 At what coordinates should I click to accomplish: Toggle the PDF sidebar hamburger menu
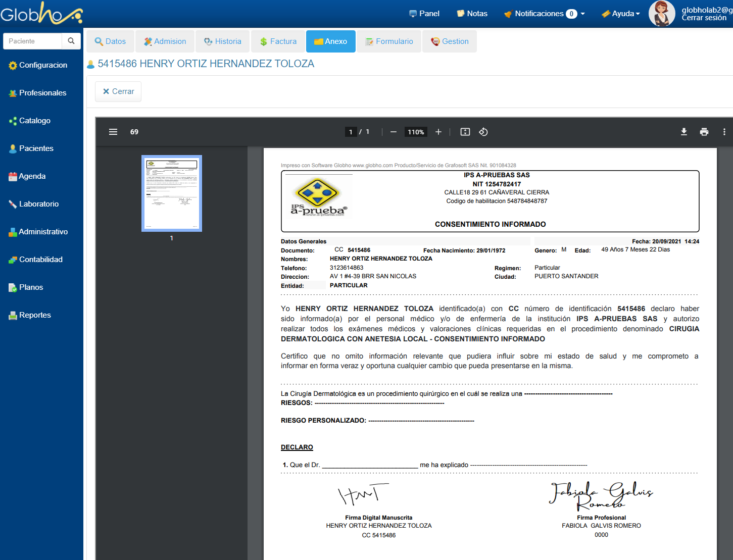[x=113, y=132]
